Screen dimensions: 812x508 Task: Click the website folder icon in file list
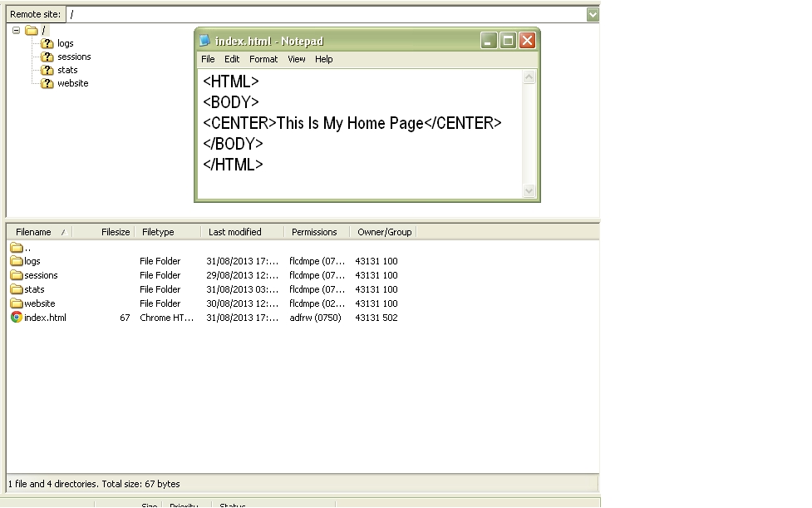click(x=17, y=303)
